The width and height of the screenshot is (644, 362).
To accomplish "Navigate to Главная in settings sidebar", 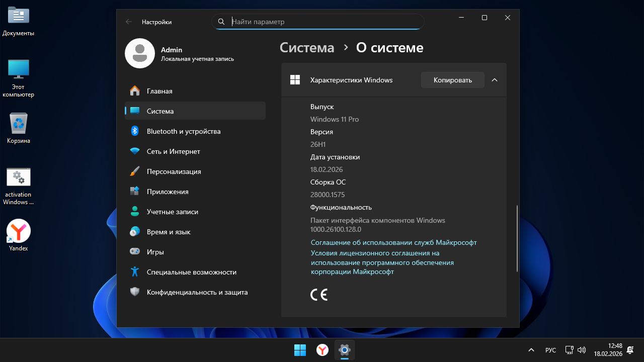I will point(159,91).
